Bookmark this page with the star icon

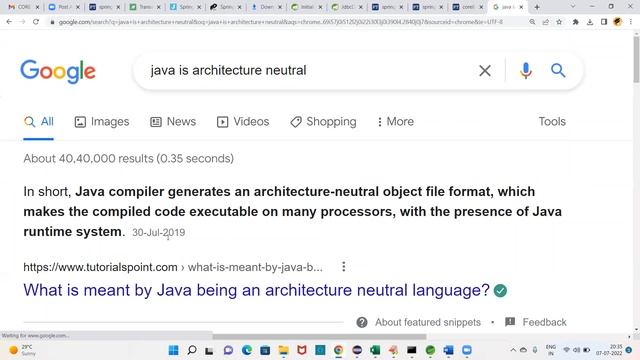[x=559, y=22]
